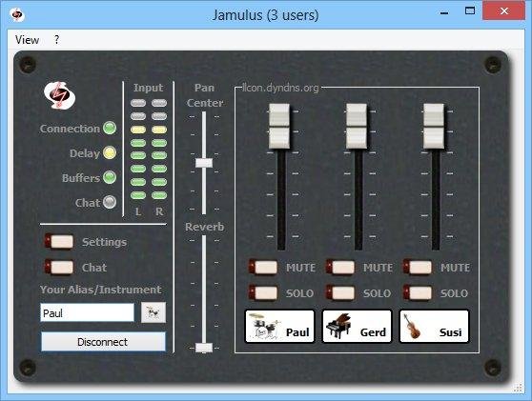Mute Paul's channel

click(x=263, y=267)
